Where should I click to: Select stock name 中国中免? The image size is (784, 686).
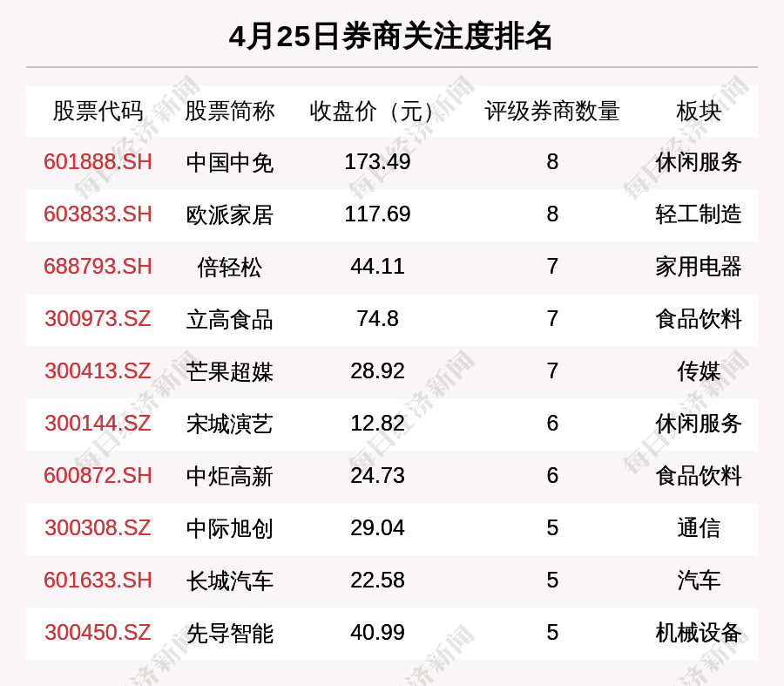pos(229,163)
